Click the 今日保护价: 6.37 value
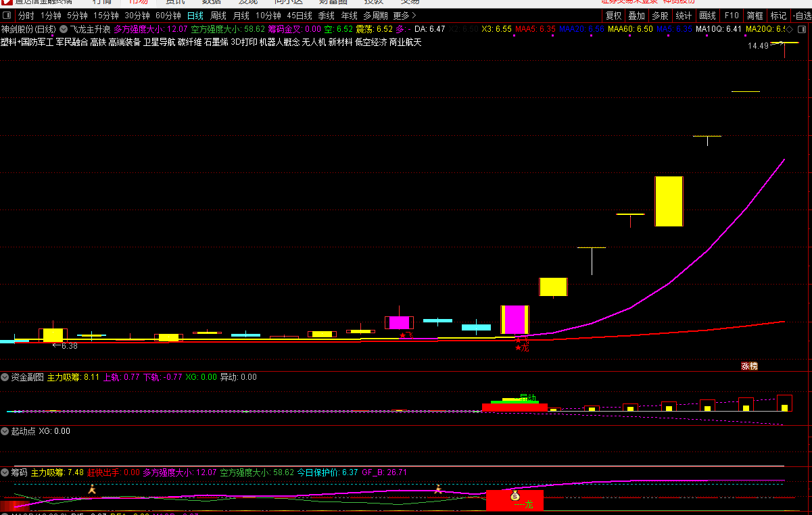 [327, 472]
